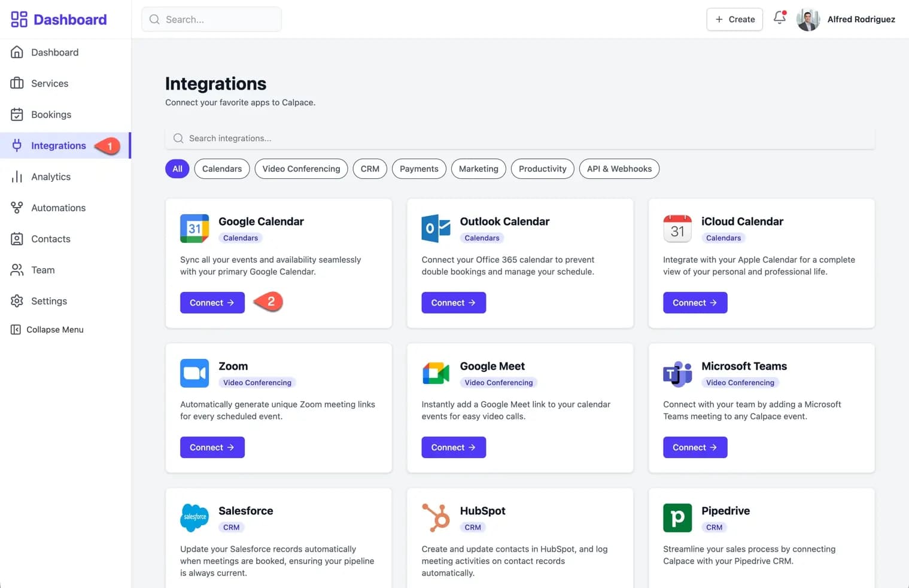The image size is (909, 588).
Task: Filter integrations by Calendars
Action: coord(222,169)
